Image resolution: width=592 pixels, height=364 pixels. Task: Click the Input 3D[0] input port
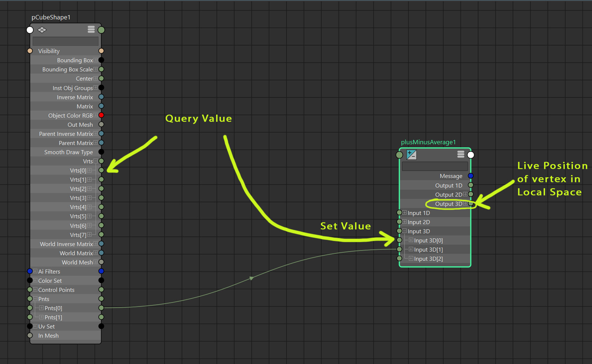click(x=400, y=240)
